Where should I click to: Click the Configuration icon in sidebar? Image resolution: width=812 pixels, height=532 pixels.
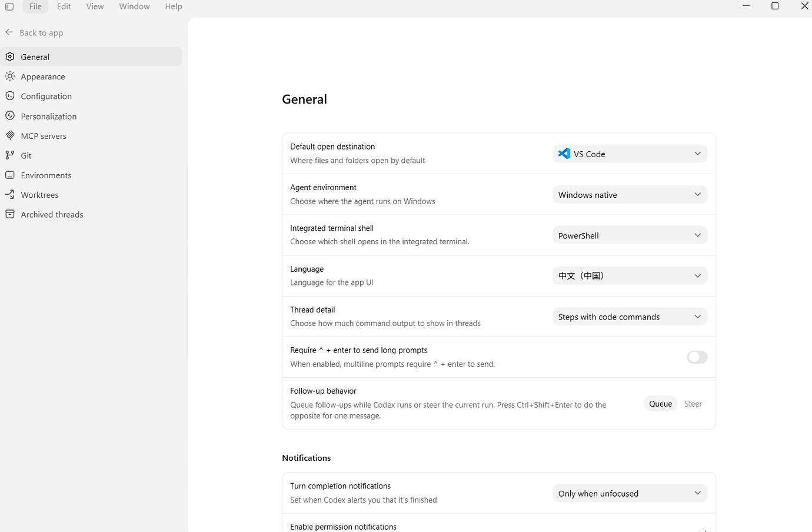pyautogui.click(x=10, y=95)
